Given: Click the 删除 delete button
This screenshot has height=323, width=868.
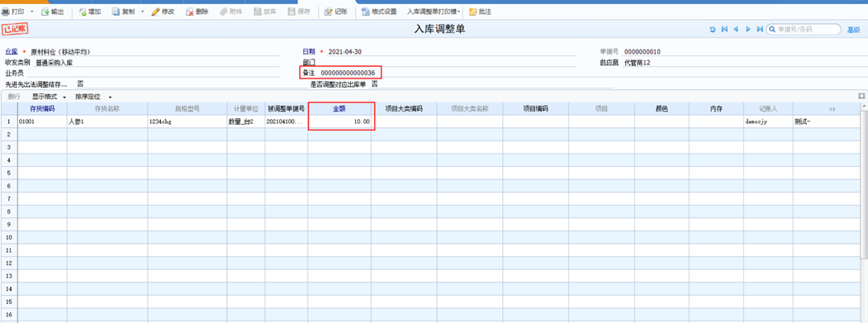Looking at the screenshot, I should (197, 12).
